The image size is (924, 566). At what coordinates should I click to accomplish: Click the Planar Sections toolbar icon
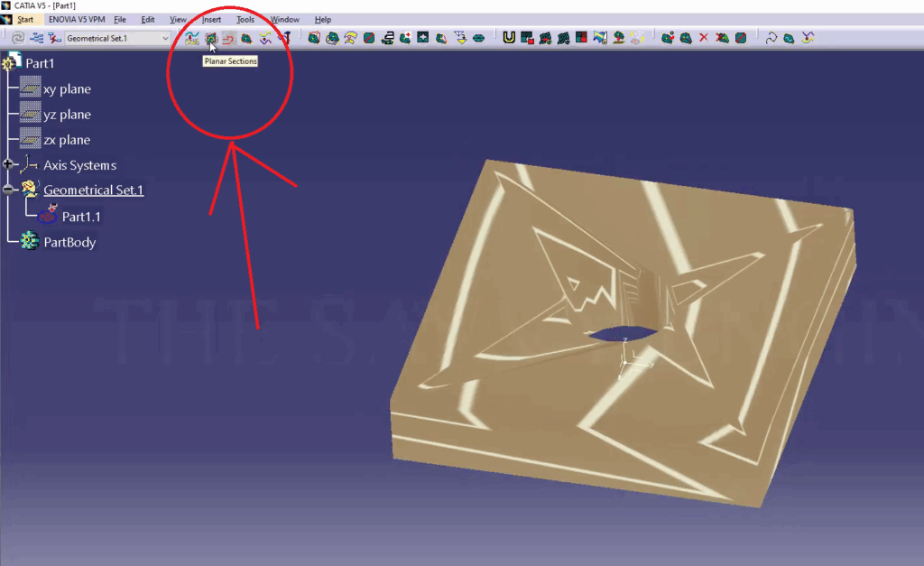(210, 38)
